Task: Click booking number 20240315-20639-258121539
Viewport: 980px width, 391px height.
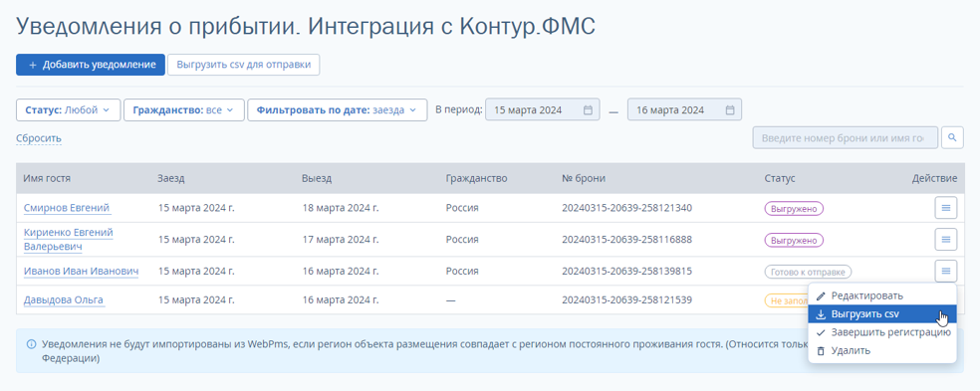Action: click(x=626, y=300)
